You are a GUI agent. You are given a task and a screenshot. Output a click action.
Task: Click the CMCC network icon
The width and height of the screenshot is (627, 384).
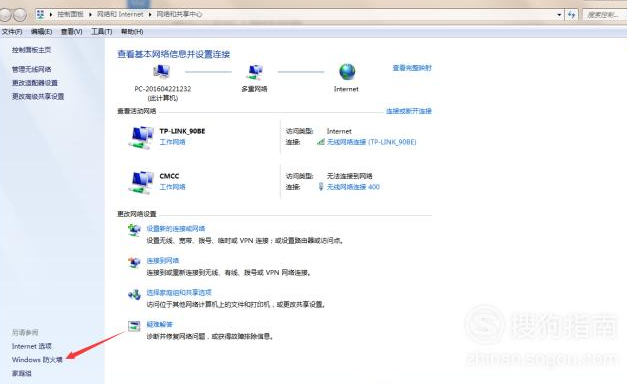coord(141,182)
